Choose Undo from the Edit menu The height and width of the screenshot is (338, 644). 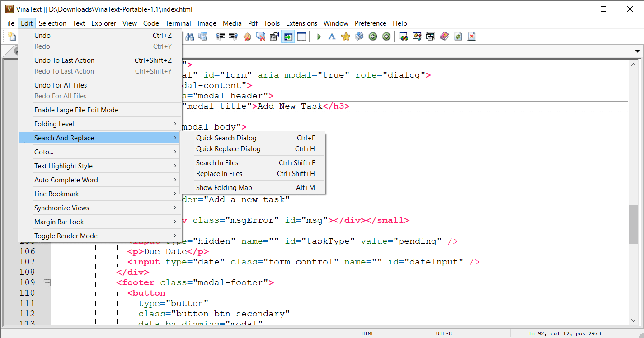[100, 35]
